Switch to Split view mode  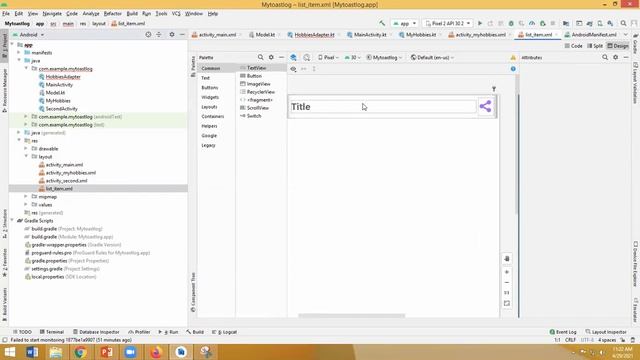click(x=595, y=46)
